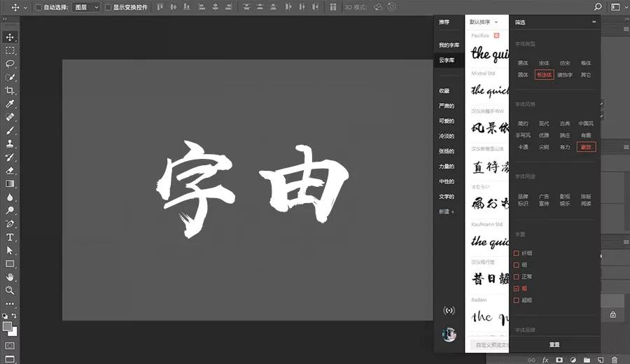
Task: Choose the Zoom magnifier tool
Action: pyautogui.click(x=10, y=290)
